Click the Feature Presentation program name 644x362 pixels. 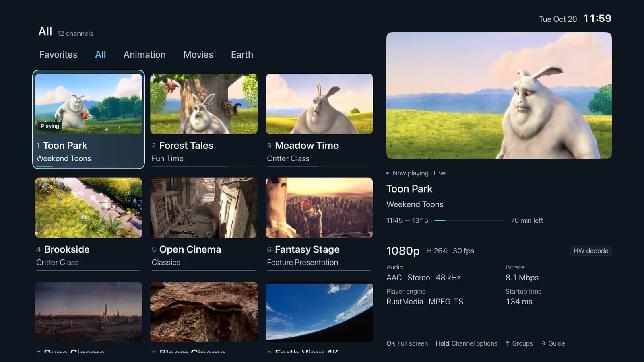pos(303,263)
